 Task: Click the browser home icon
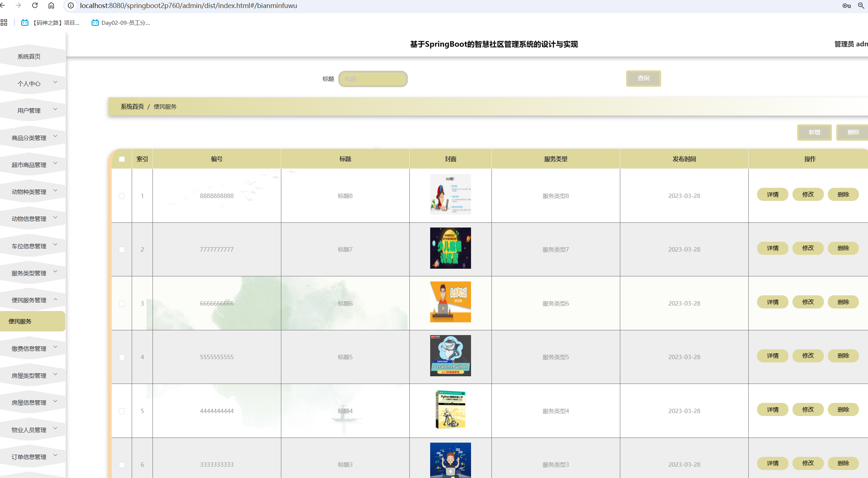click(51, 5)
